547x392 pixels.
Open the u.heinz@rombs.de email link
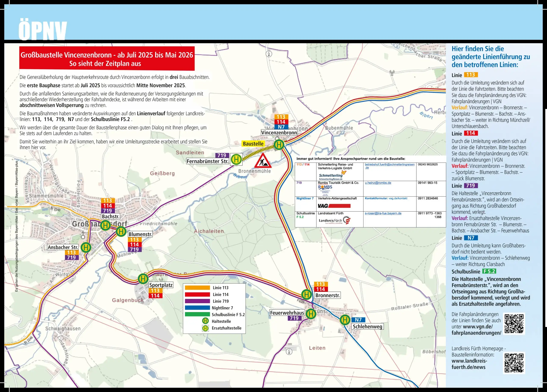[x=378, y=183]
